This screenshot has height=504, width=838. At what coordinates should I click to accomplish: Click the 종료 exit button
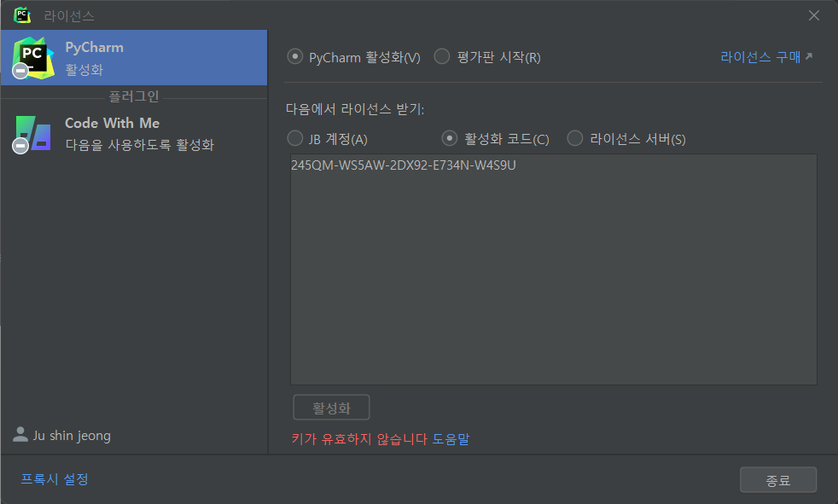[778, 480]
